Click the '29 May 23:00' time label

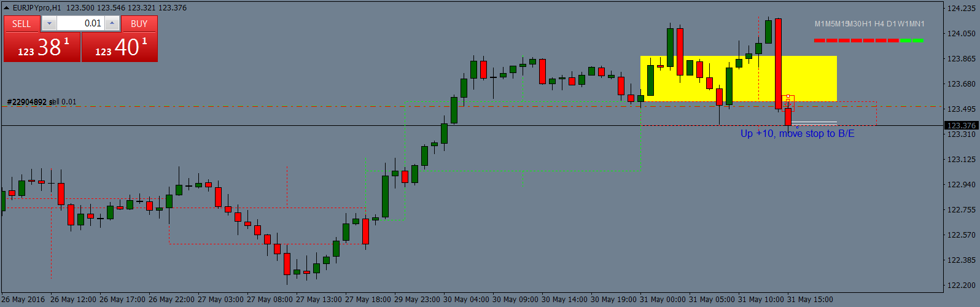[x=418, y=300]
